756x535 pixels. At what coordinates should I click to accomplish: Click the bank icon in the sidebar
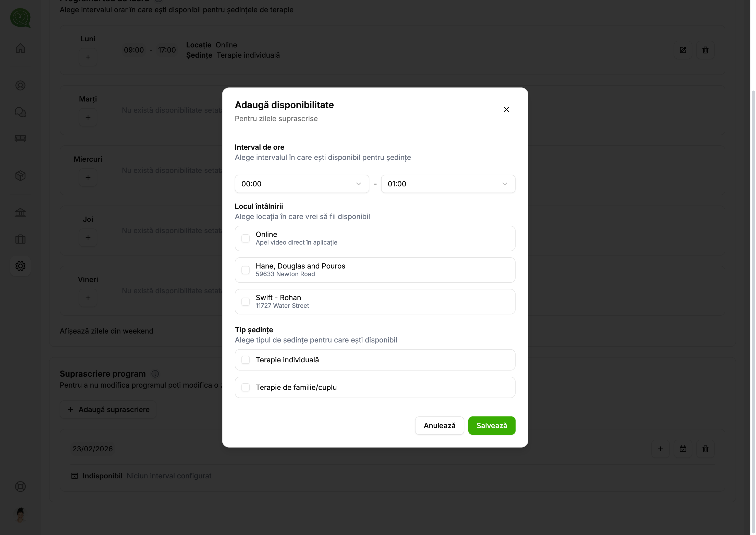click(x=20, y=212)
